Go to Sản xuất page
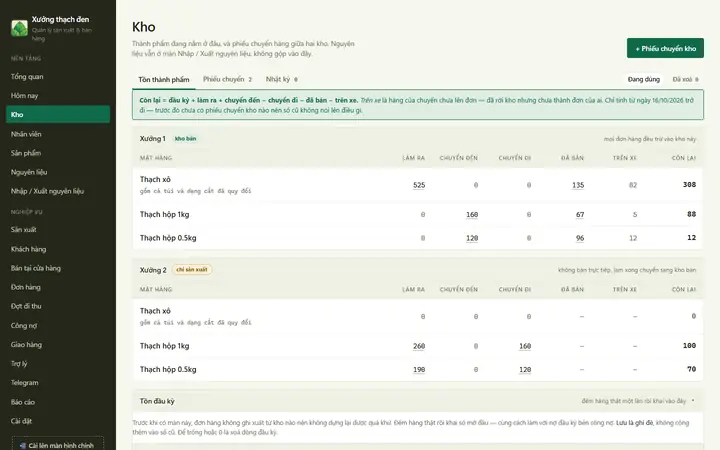Screen dimensions: 720x450 (58, 230)
